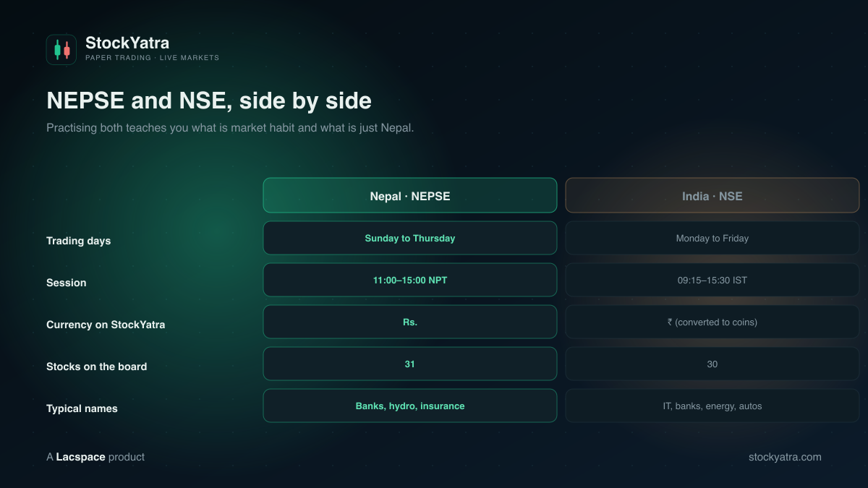868x488 pixels.
Task: Click the StockYatra candlestick logo icon
Action: [61, 50]
